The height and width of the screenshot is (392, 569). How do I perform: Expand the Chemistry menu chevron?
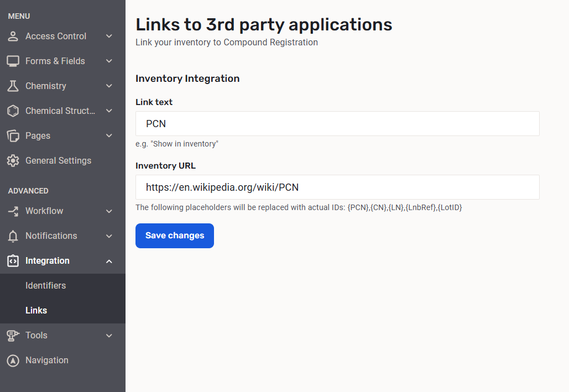point(109,86)
